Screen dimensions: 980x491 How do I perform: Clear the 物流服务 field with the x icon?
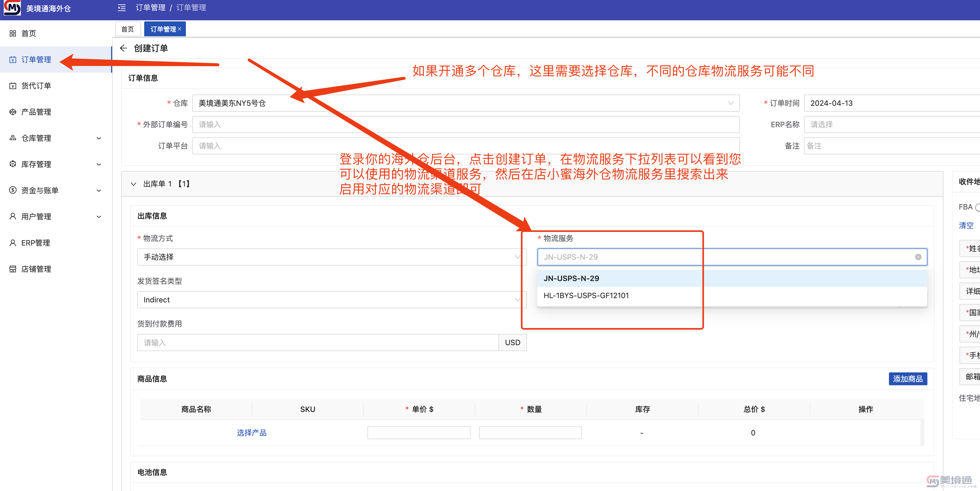[918, 257]
